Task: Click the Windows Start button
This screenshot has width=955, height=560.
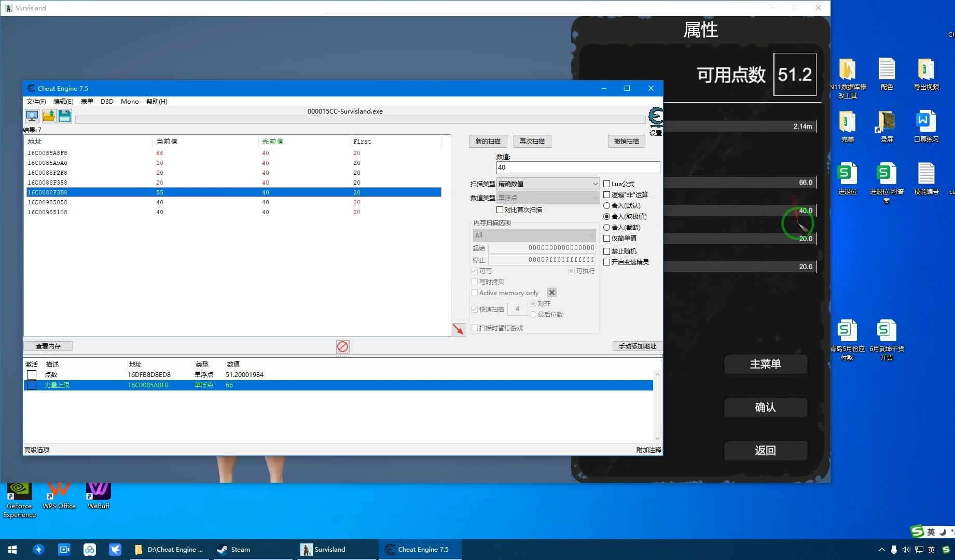Action: 12,550
